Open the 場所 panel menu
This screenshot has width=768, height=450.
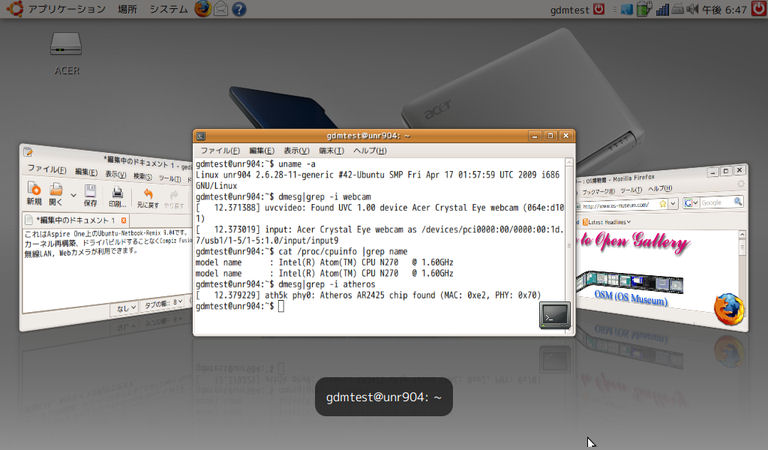click(127, 9)
